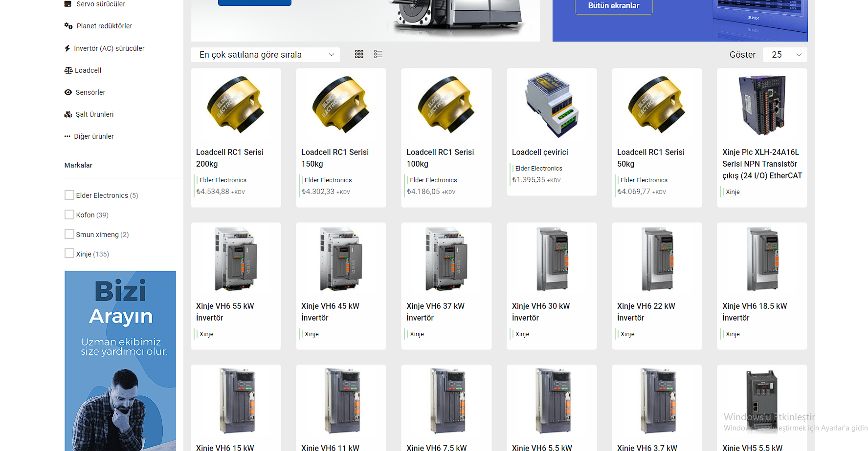This screenshot has width=868, height=451.
Task: Click the price ₺4.534,88 +KDV
Action: click(x=221, y=192)
